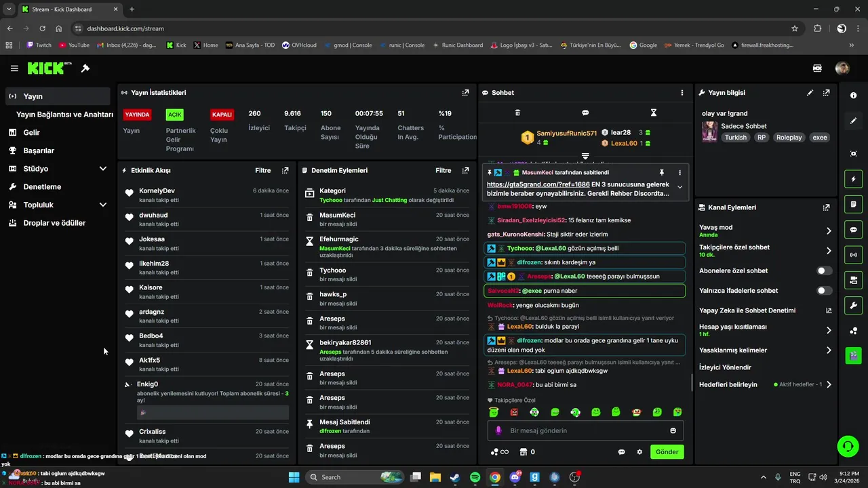Open the emoji picker in message box

click(673, 430)
